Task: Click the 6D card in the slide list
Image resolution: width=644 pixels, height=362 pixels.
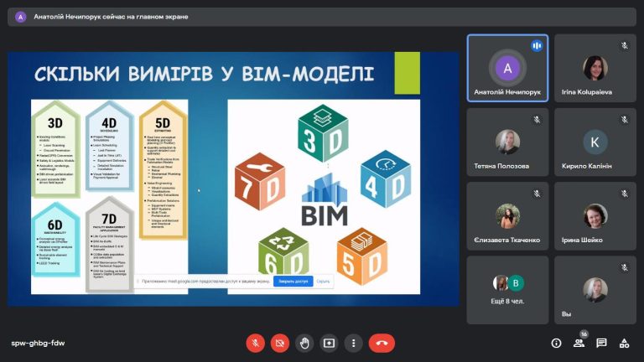Action: pyautogui.click(x=55, y=239)
